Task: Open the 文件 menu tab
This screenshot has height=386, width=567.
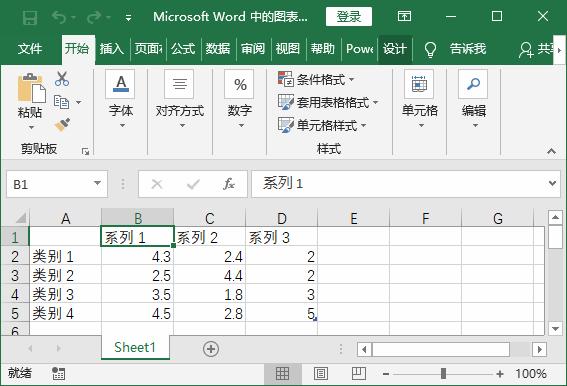Action: tap(30, 48)
